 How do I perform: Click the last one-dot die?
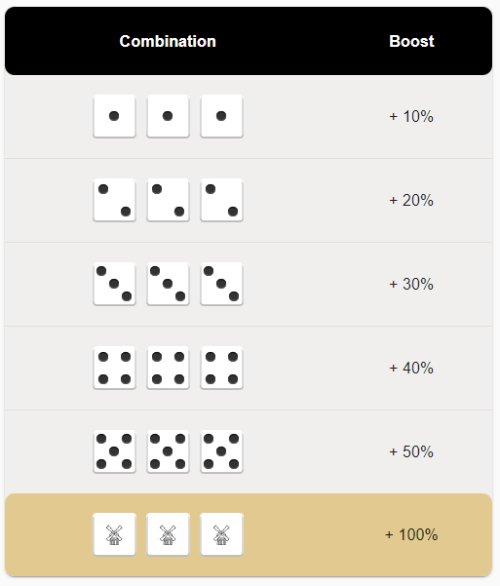pyautogui.click(x=222, y=116)
